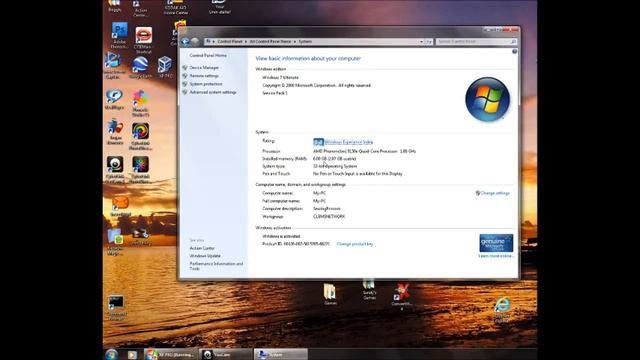Open the ConvertXtoDVD red X desktop shortcut
Image resolution: width=640 pixels, height=360 pixels.
[402, 295]
